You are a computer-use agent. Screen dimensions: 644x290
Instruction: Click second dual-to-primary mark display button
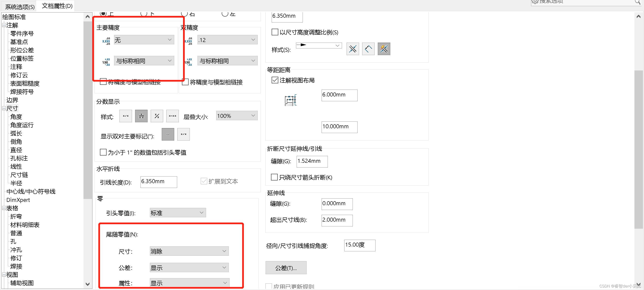[x=183, y=134]
